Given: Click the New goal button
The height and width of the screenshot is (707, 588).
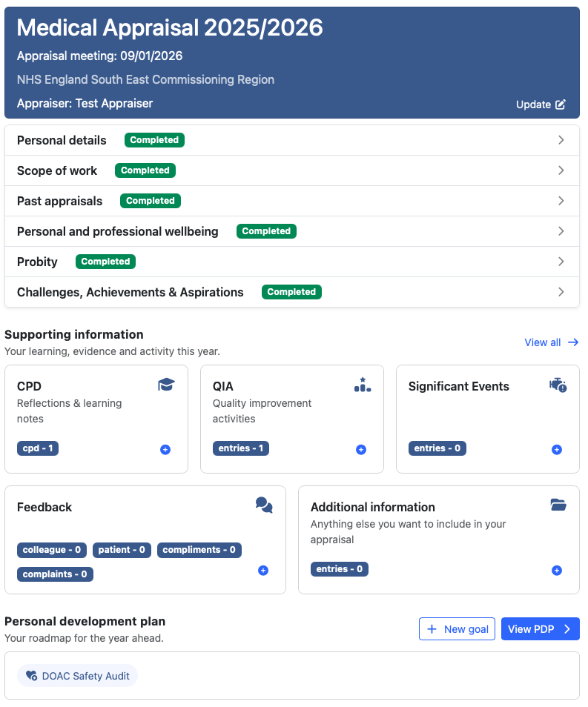Looking at the screenshot, I should [x=457, y=629].
